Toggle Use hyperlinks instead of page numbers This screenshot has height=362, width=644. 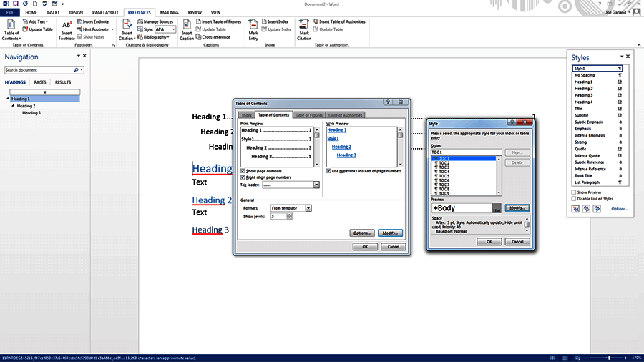click(328, 171)
